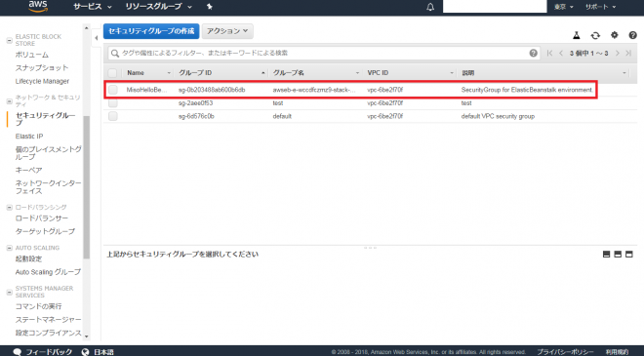Image resolution: width=644 pixels, height=356 pixels.
Task: Open the help question mark icon
Action: [x=632, y=35]
